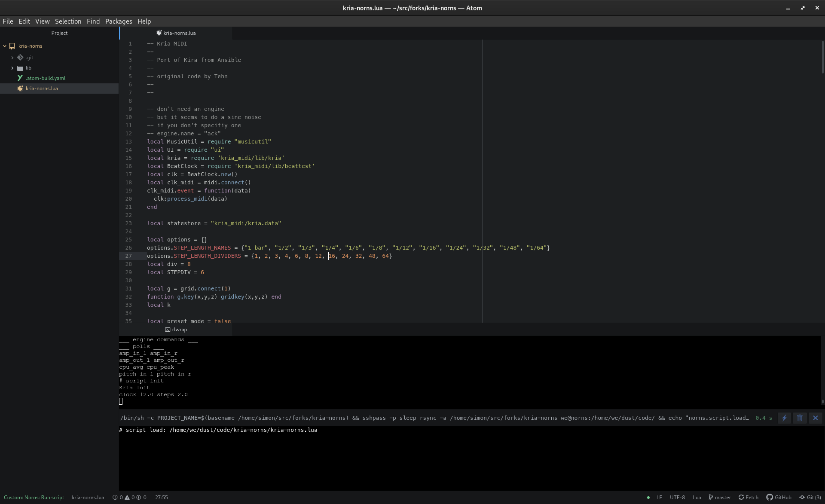Click the linter errors count icon

pos(115,497)
